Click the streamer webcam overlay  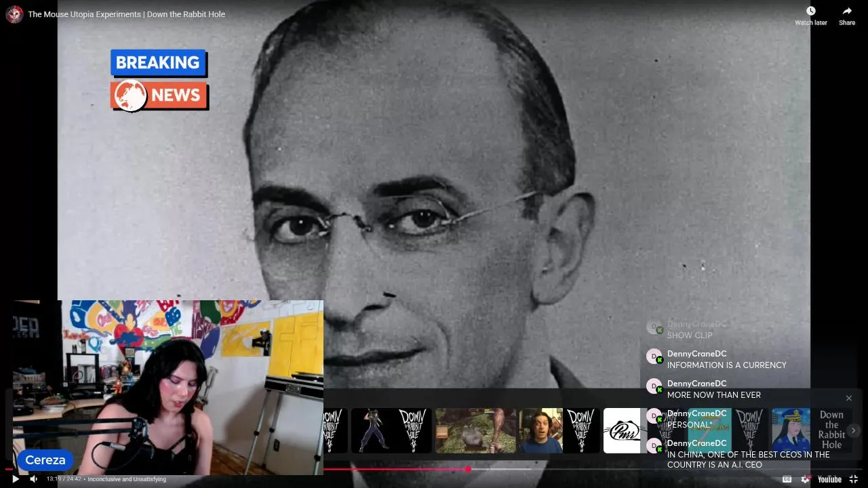(168, 388)
